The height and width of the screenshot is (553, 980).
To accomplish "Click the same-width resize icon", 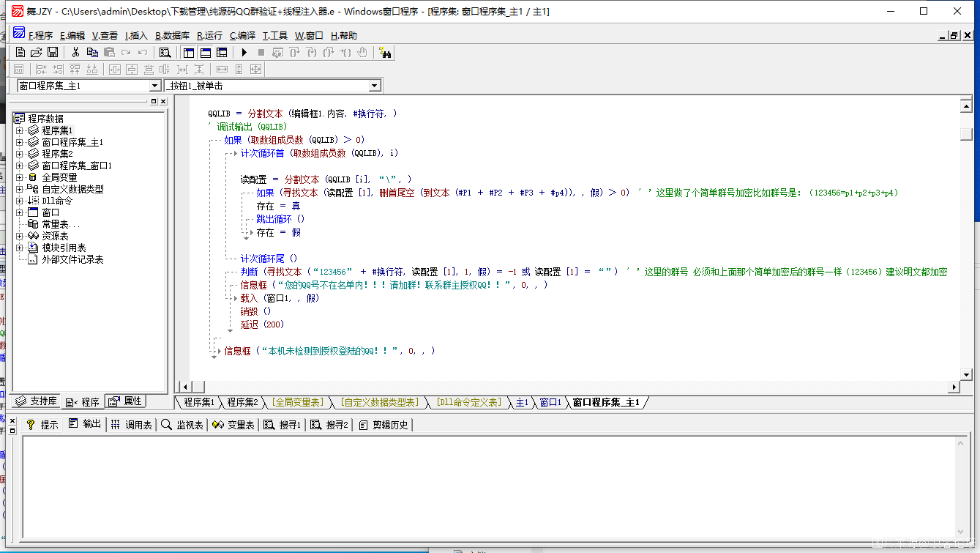I will (x=222, y=69).
